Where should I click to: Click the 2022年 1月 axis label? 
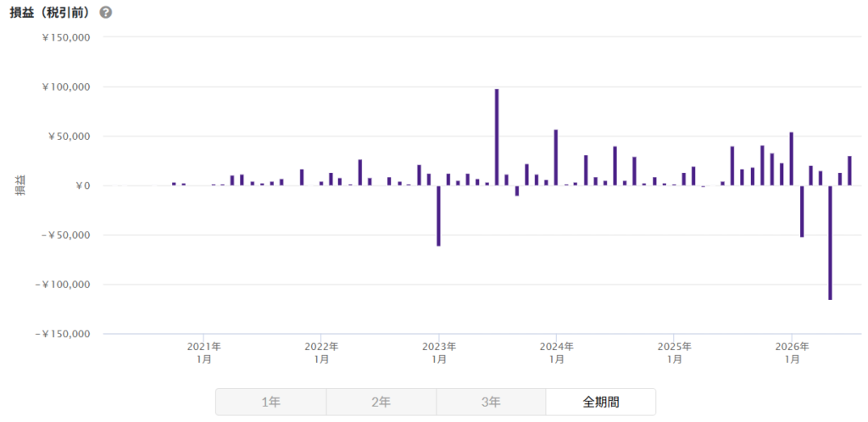click(x=321, y=353)
